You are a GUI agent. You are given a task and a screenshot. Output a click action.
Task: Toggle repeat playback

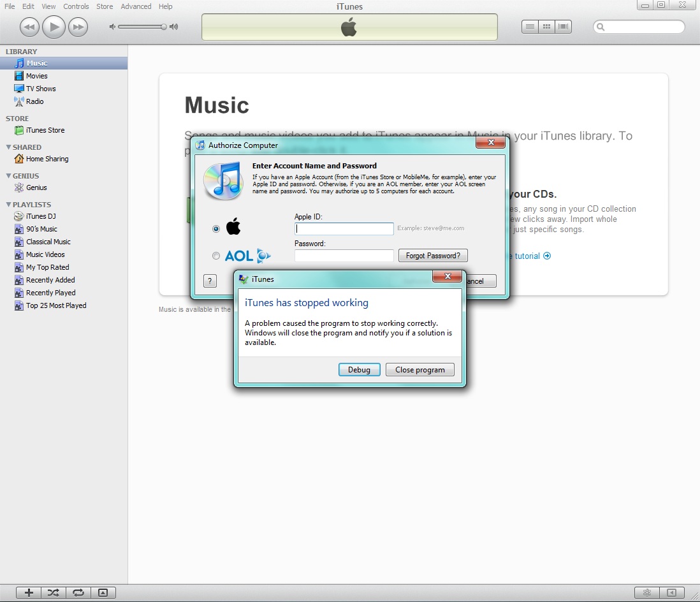(78, 592)
